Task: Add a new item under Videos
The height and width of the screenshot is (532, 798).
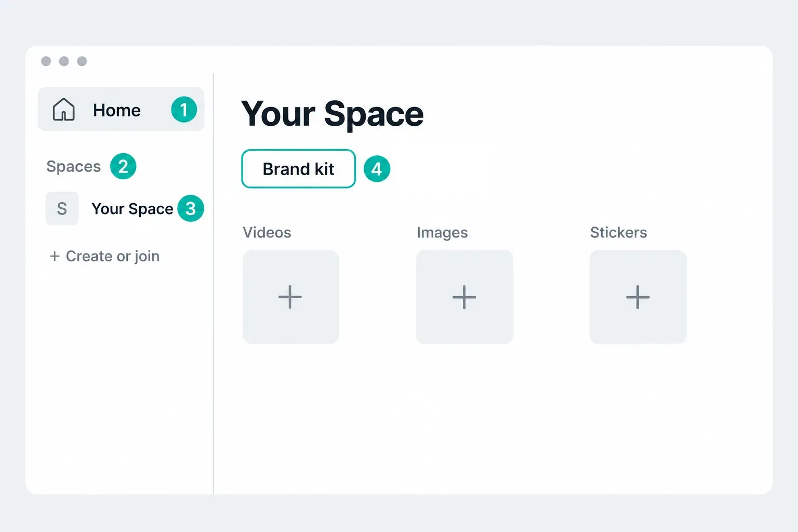Action: pos(290,297)
